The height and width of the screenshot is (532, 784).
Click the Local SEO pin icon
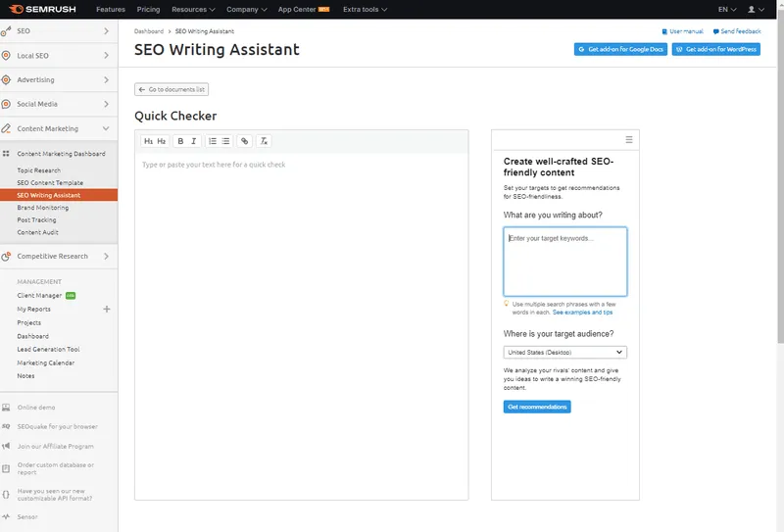pos(6,56)
